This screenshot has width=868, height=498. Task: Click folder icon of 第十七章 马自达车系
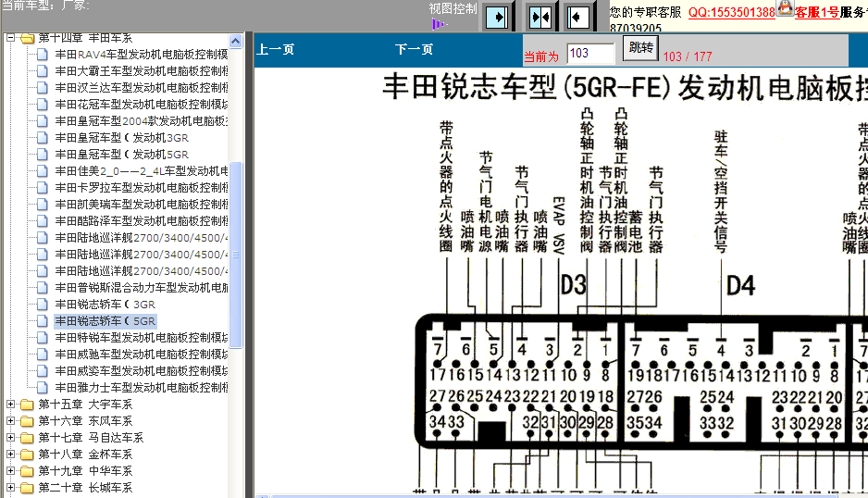[x=27, y=438]
